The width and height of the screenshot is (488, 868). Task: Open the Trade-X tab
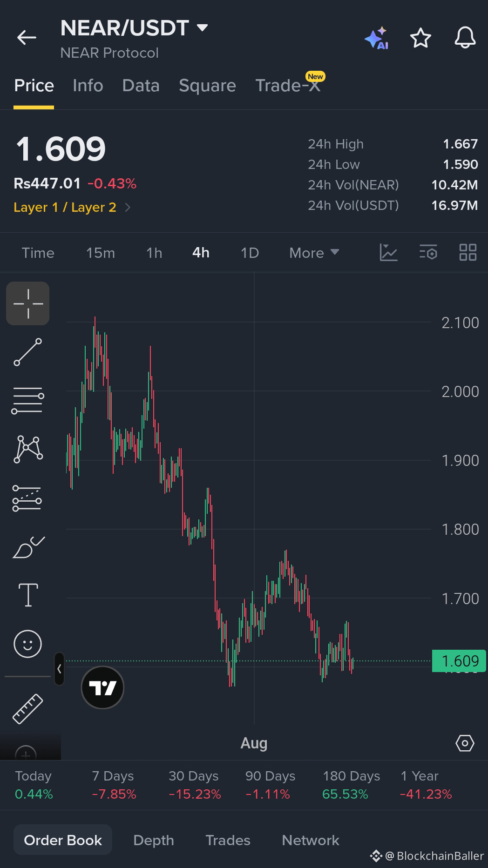pyautogui.click(x=288, y=86)
